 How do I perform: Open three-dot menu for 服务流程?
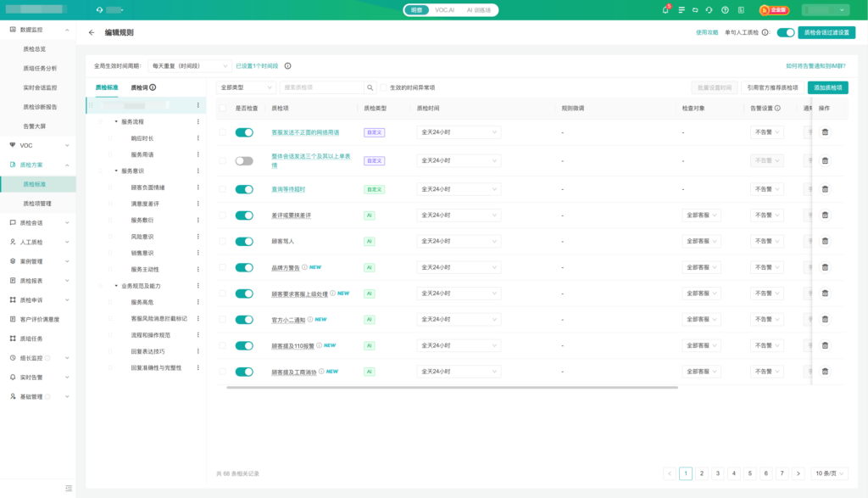point(198,121)
